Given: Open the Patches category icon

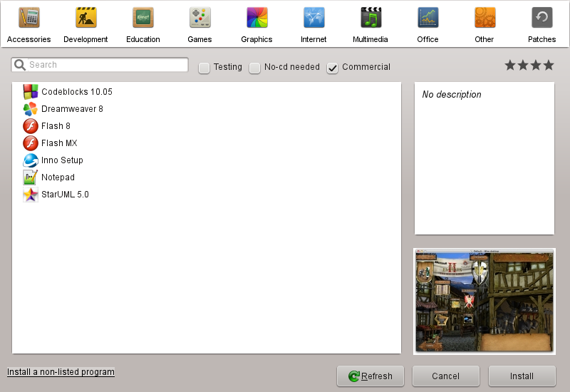Looking at the screenshot, I should coord(542,17).
